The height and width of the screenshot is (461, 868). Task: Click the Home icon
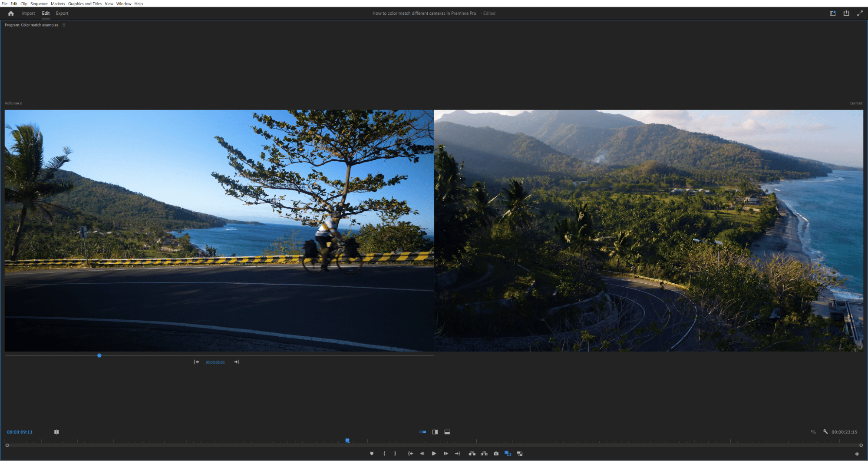coord(11,13)
